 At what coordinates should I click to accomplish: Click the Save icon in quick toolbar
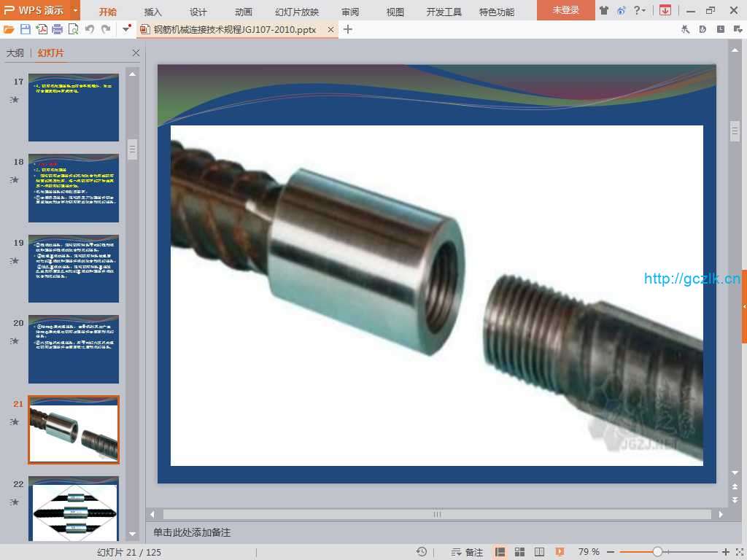(26, 29)
